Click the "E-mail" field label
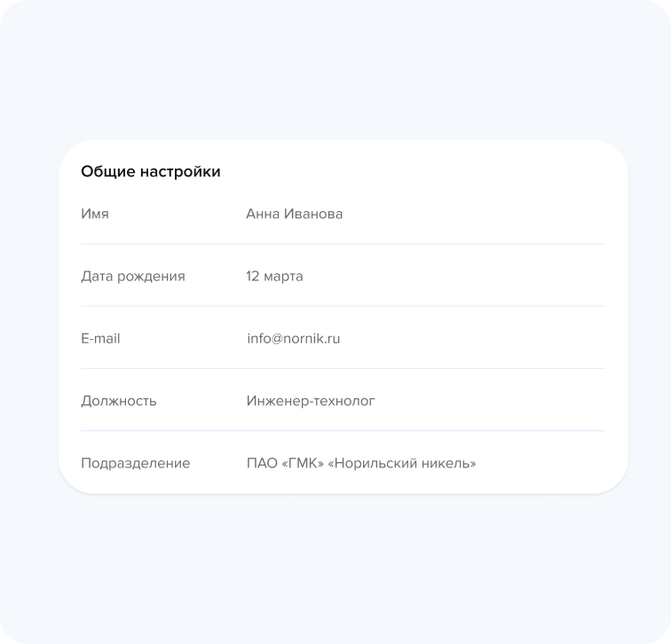 [x=100, y=338]
